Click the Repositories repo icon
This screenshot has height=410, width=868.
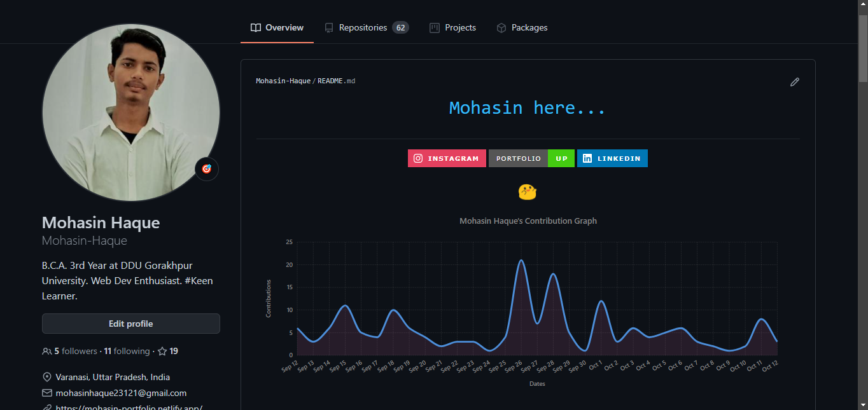click(x=329, y=27)
